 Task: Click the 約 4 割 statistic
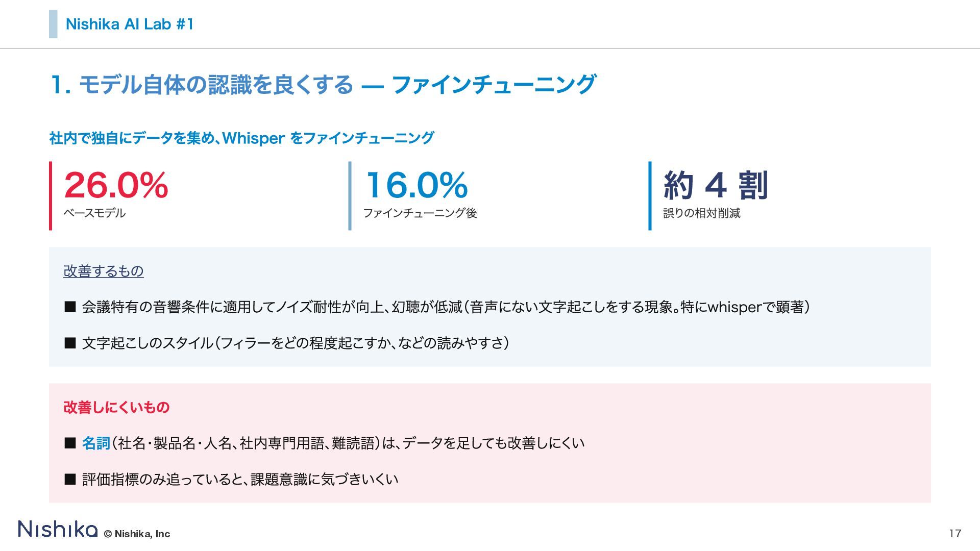click(x=716, y=185)
